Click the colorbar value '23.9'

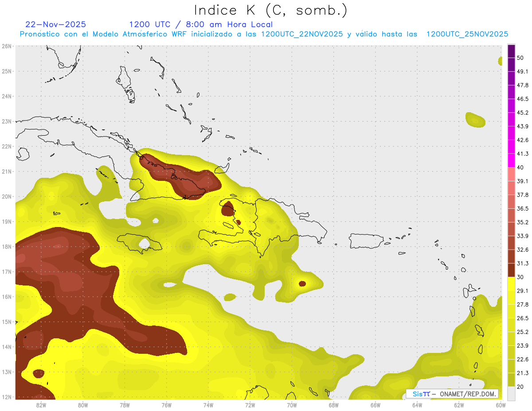[523, 345]
